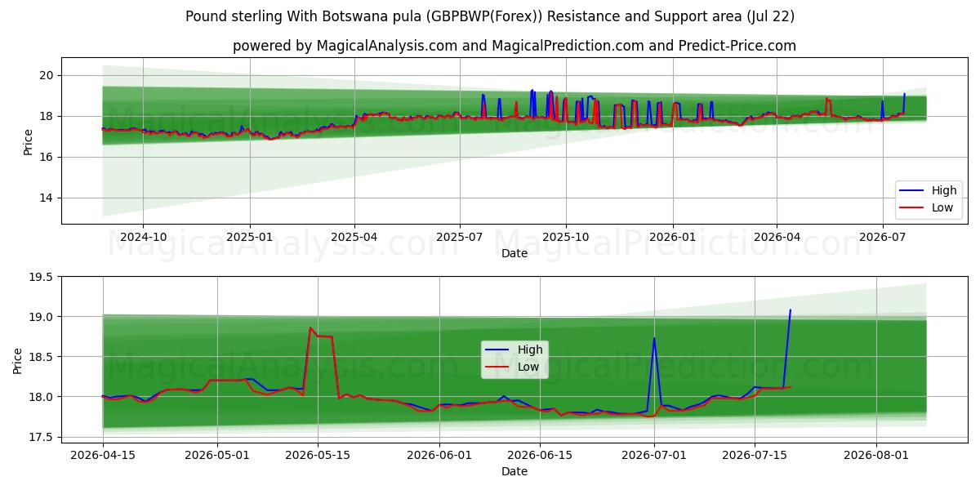Viewport: 980px width, 490px height.
Task: Click the '19.0' y-axis tick, bottom chart
Action: (x=42, y=317)
